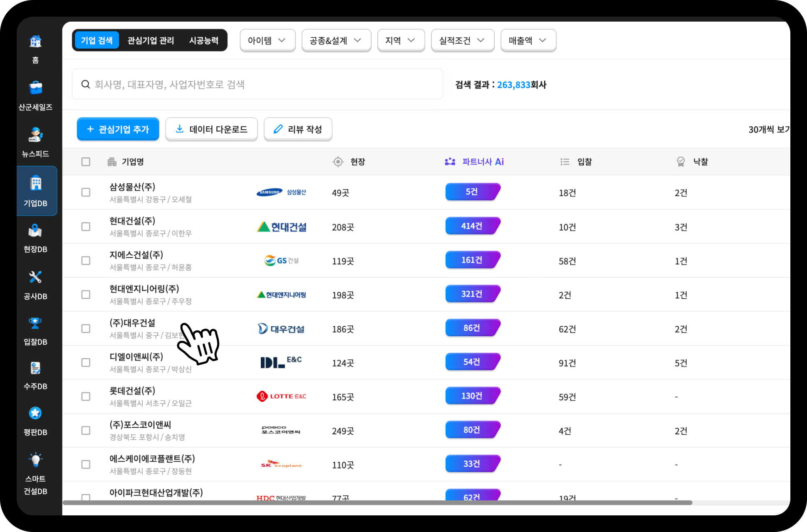807x532 pixels.
Task: Check the (주)포스코이앤씨 row checkbox
Action: coord(86,431)
